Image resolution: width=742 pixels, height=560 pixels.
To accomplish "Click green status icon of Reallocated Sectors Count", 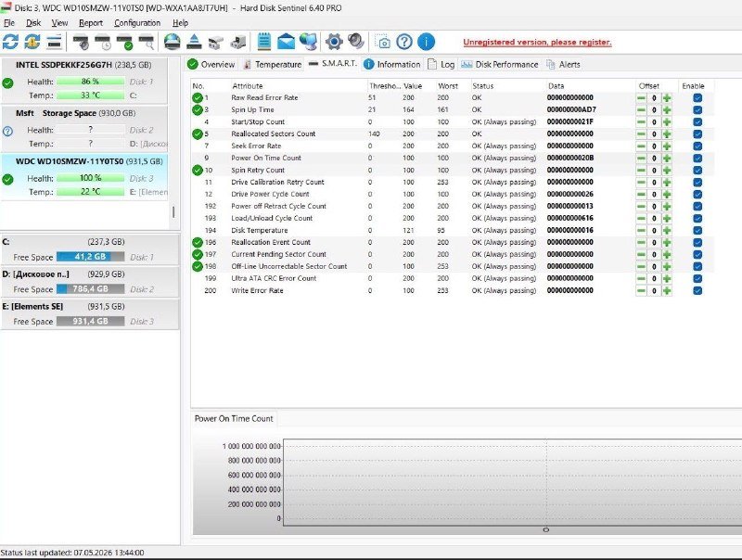I will [x=198, y=134].
